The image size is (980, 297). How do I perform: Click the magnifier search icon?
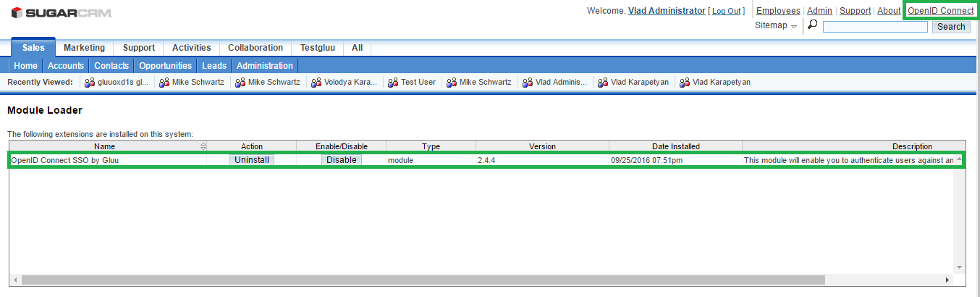[812, 25]
